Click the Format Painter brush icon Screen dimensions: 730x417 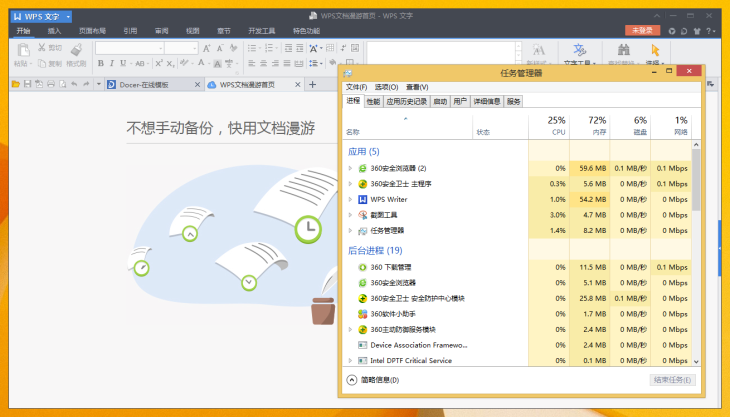pos(76,49)
